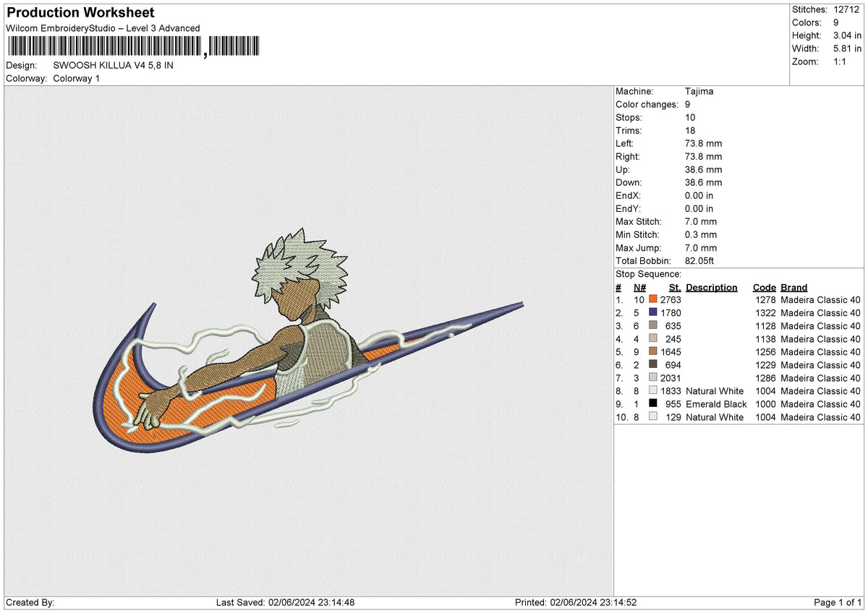Click the Description column header
Image resolution: width=868 pixels, height=613 pixels.
[x=711, y=287]
